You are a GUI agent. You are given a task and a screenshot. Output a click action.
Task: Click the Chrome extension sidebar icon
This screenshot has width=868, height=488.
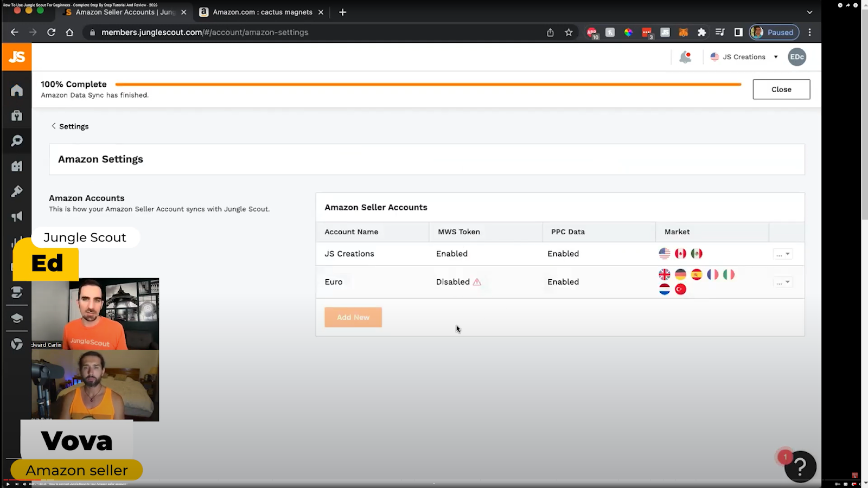17,344
